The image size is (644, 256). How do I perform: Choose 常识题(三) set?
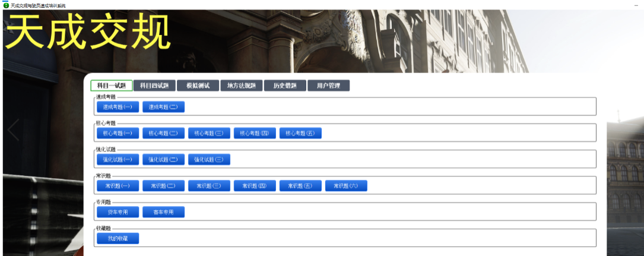click(x=209, y=186)
